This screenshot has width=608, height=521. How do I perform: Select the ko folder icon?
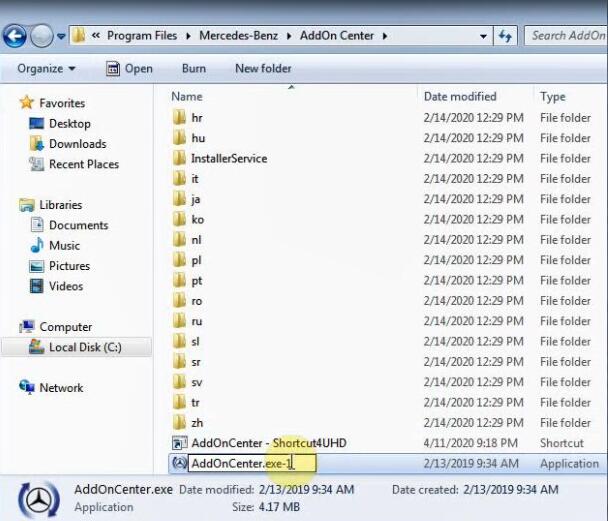[x=179, y=219]
